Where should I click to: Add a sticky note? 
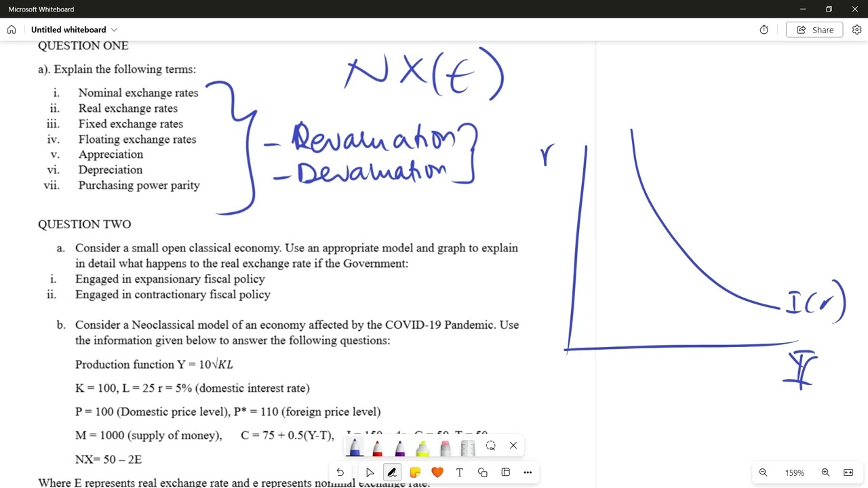(x=415, y=472)
